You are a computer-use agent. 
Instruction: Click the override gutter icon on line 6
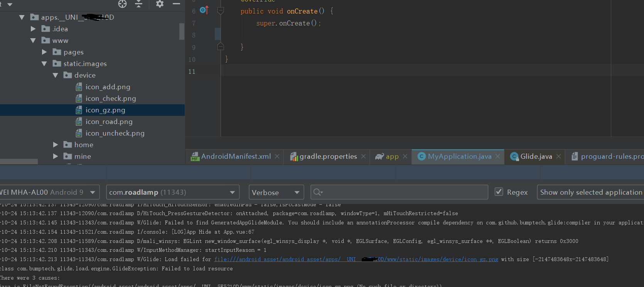click(x=204, y=10)
